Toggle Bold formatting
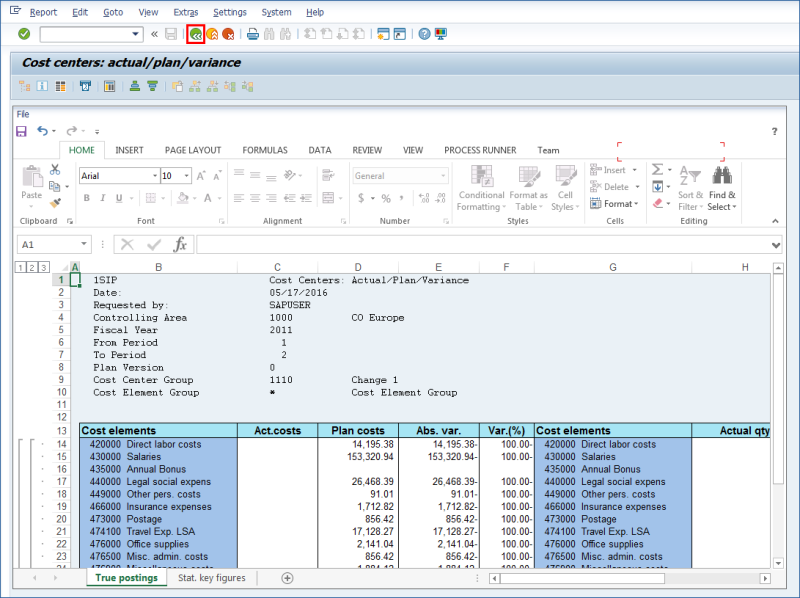800x598 pixels. [x=87, y=198]
